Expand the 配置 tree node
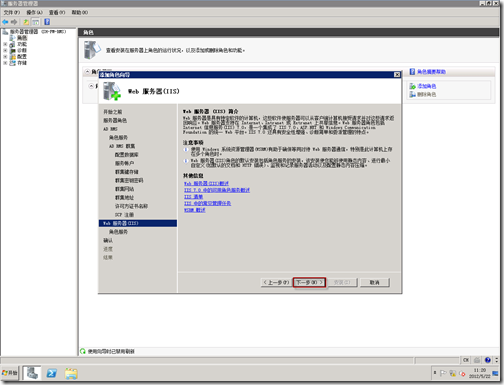Screen dimensions: 504x385 point(5,57)
